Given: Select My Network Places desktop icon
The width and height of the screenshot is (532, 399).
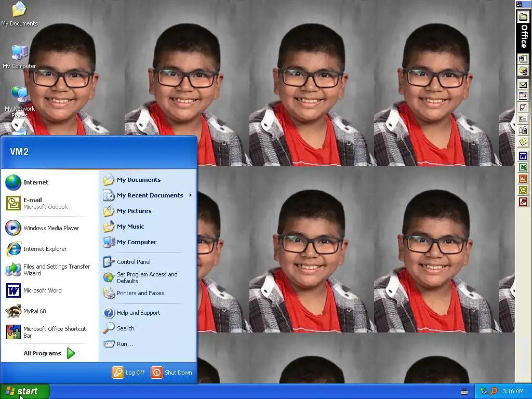Looking at the screenshot, I should click(19, 102).
